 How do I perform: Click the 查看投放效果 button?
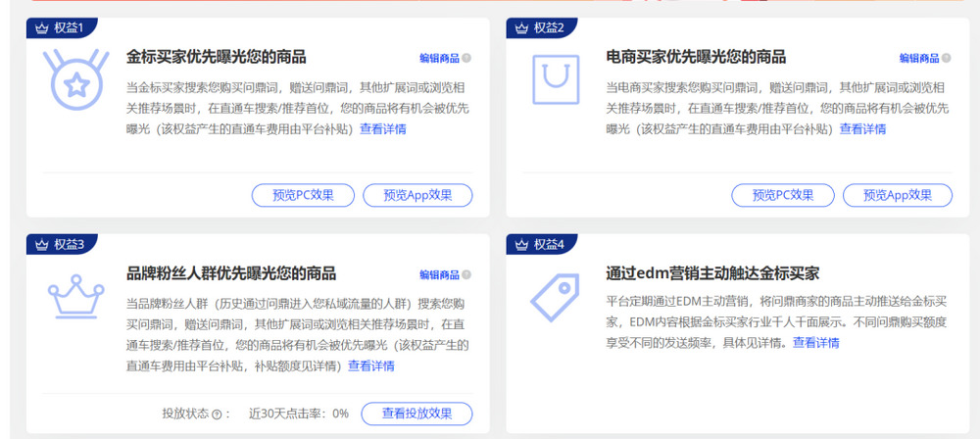pos(416,414)
